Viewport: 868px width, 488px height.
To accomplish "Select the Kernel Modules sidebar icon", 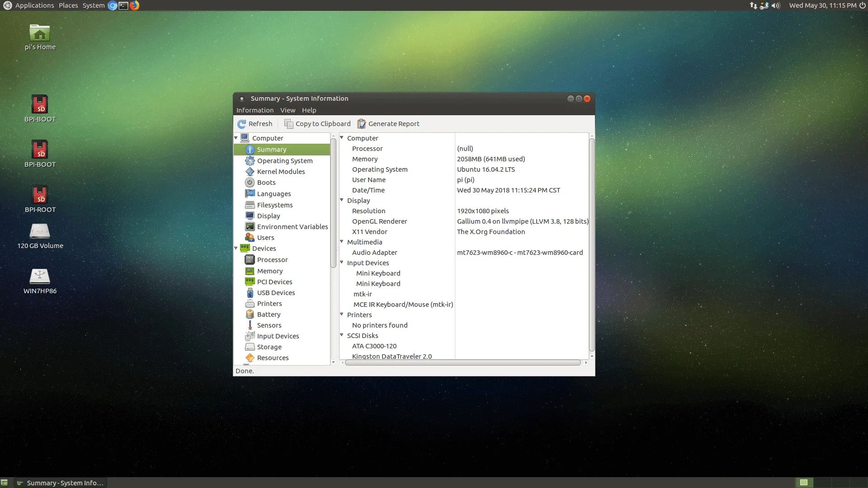I will coord(250,172).
